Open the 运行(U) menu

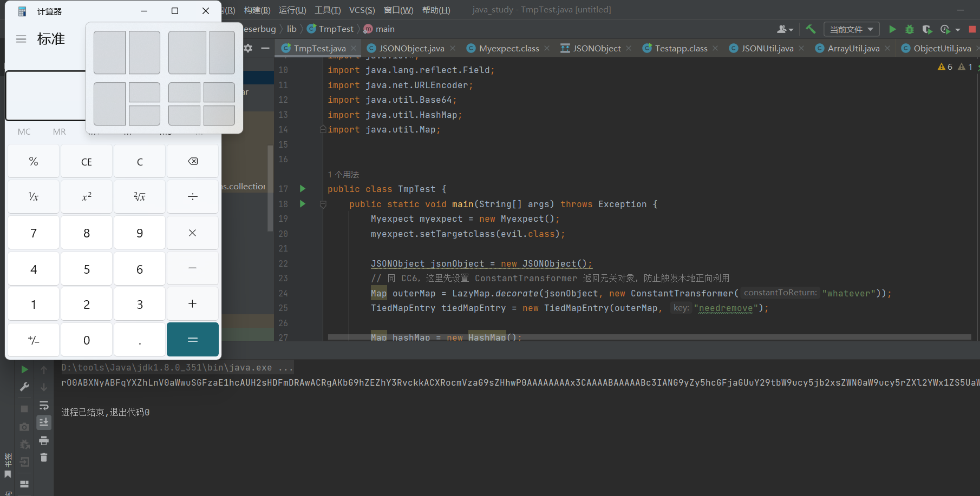[x=292, y=10]
